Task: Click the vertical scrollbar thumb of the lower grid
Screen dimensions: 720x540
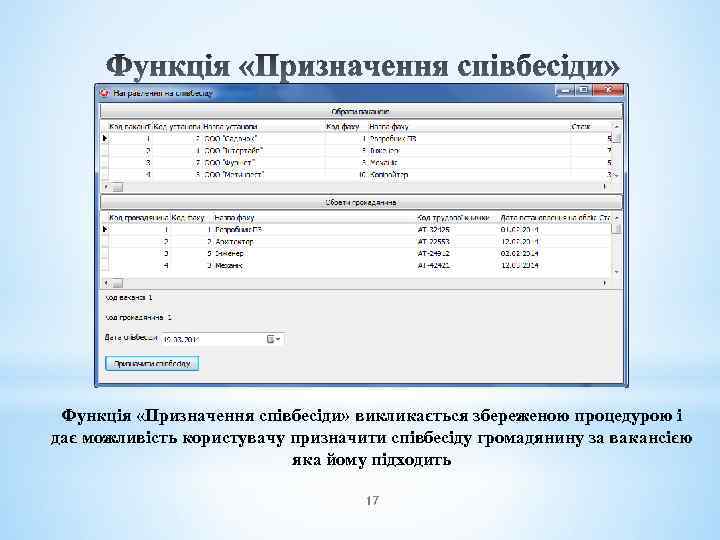Action: [617, 228]
